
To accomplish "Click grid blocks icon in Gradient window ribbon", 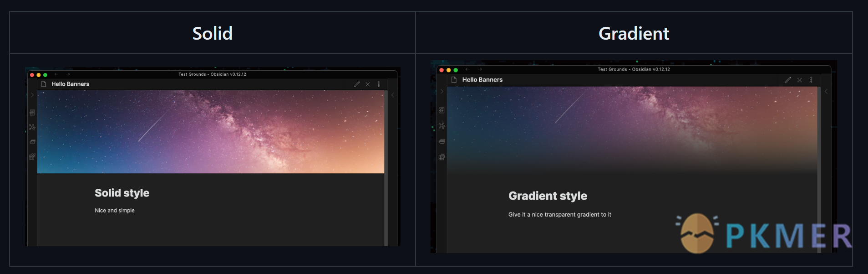I will pyautogui.click(x=442, y=157).
